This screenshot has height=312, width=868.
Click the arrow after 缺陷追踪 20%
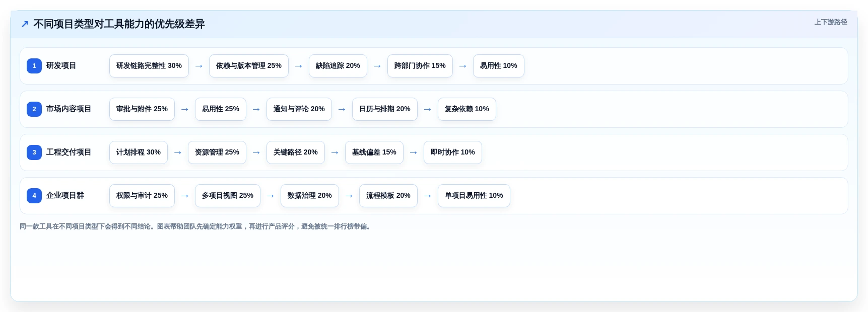(x=377, y=66)
